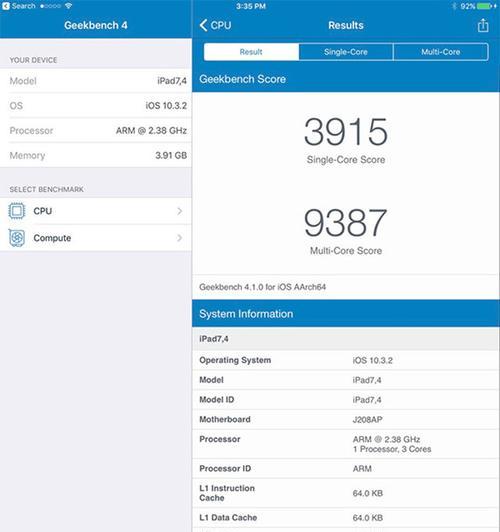
Task: Select the CPU benchmark label
Action: coord(43,211)
